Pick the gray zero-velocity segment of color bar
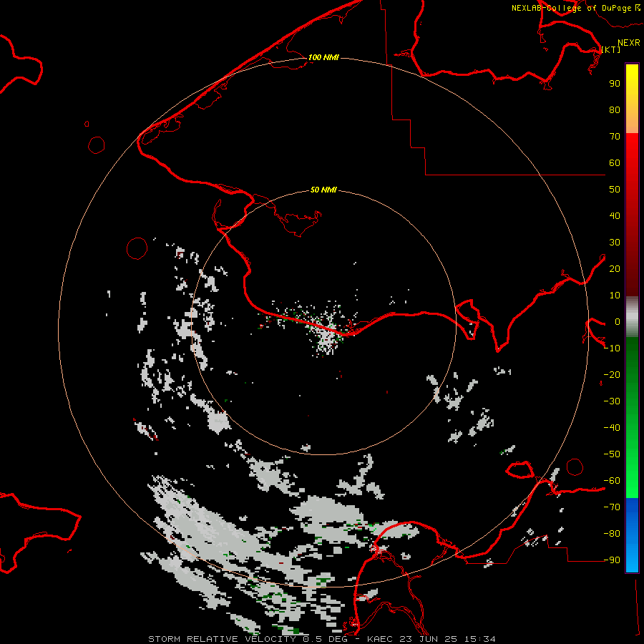This screenshot has width=644, height=644. click(632, 316)
